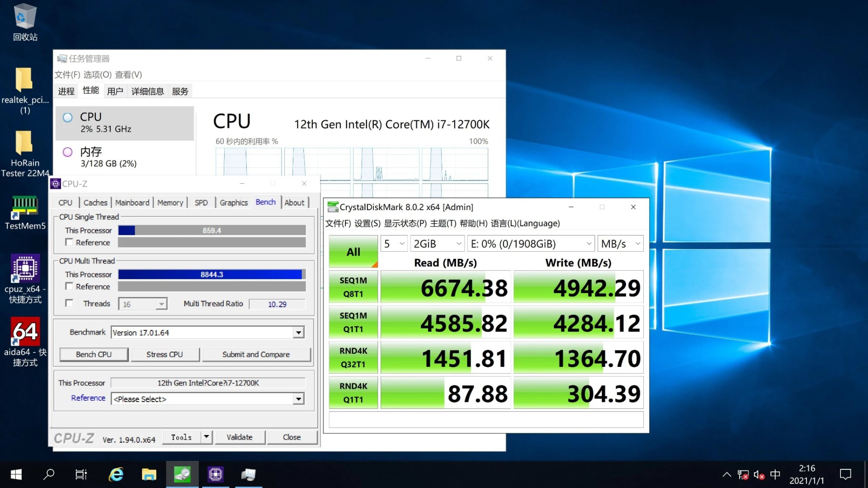The height and width of the screenshot is (488, 868).
Task: Toggle the Threads checkbox
Action: (x=69, y=303)
